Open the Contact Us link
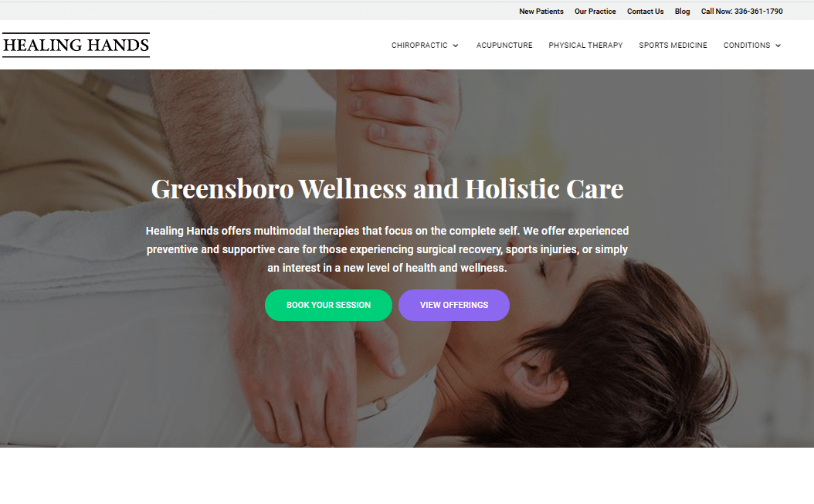Viewport: 814px width, 504px height. [646, 12]
